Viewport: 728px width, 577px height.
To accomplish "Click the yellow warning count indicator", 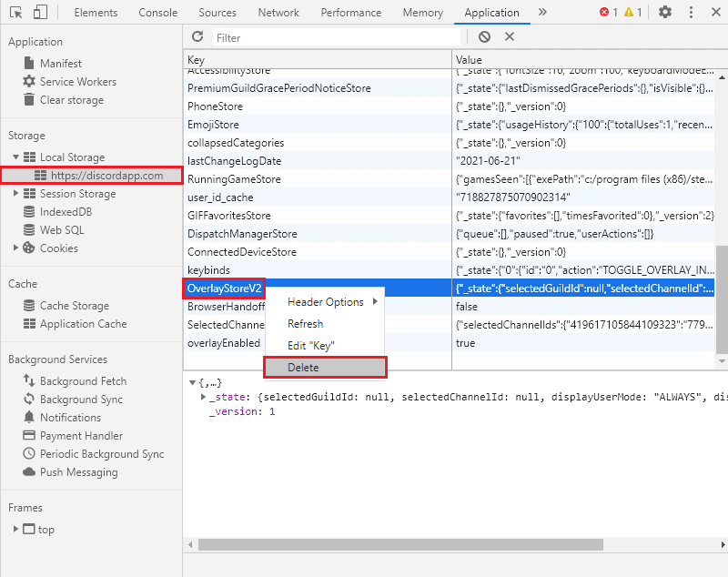I will (x=633, y=13).
